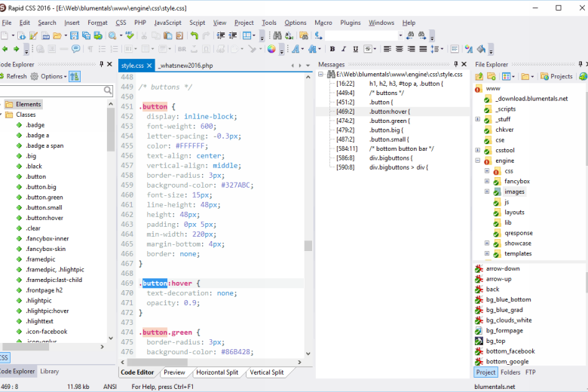The width and height of the screenshot is (588, 392).
Task: Click the green back navigation arrow
Action: [x=5, y=49]
